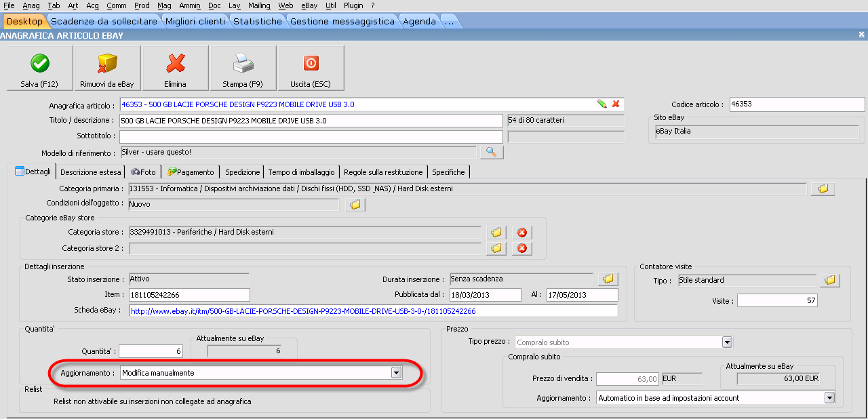Open the eBay menu

[x=309, y=5]
